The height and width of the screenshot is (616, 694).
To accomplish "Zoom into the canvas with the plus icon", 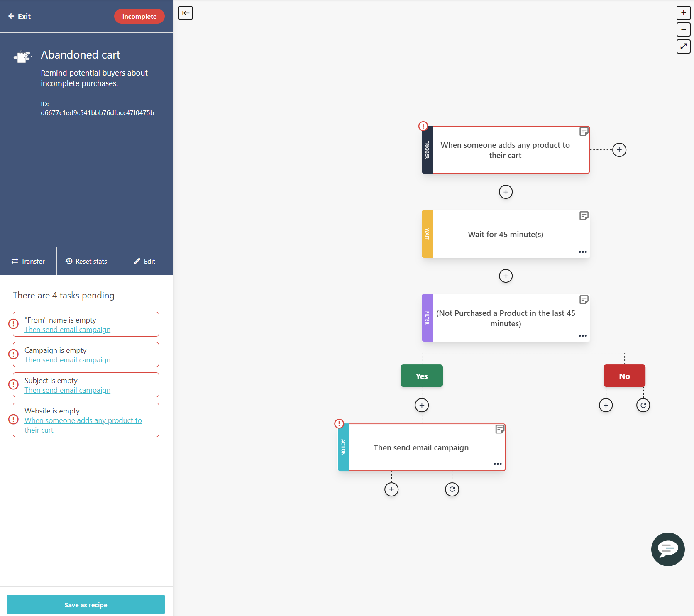I will (x=683, y=13).
